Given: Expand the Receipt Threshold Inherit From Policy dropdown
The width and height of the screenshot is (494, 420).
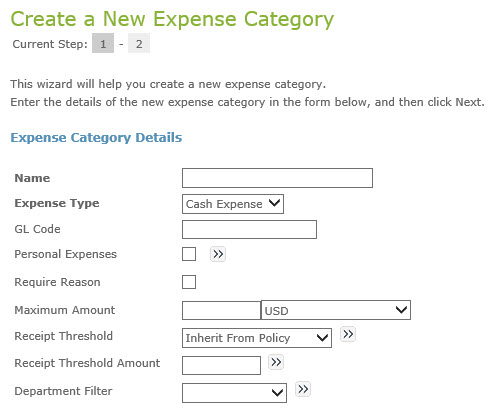Looking at the screenshot, I should tap(257, 338).
